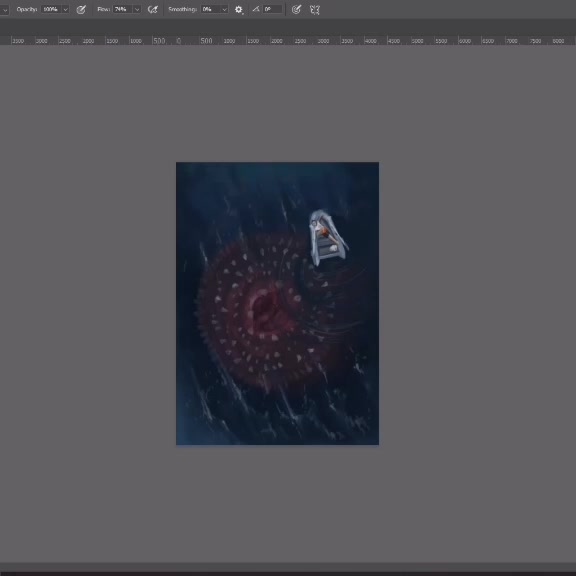Viewport: 576px width, 576px height.
Task: Open the Smoothing value dropdown
Action: 224,10
